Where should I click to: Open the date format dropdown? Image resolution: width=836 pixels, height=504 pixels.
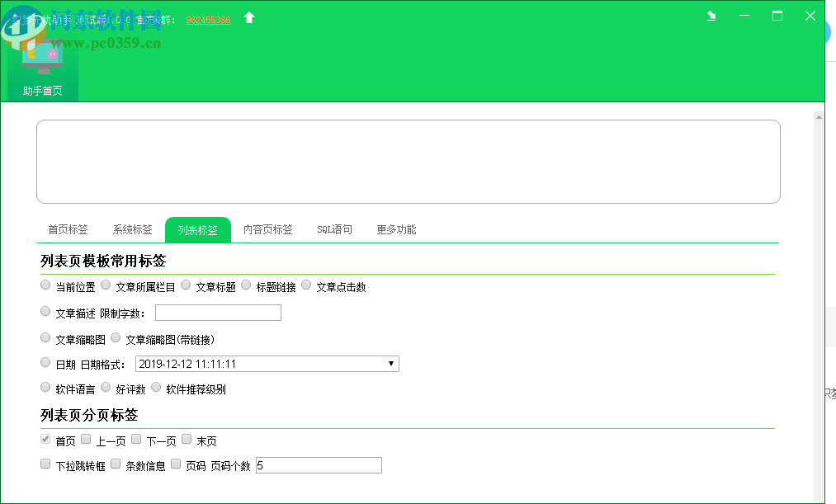coord(390,364)
